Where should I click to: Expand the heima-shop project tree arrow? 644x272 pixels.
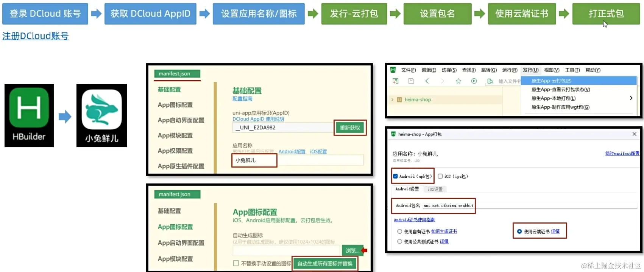(392, 100)
